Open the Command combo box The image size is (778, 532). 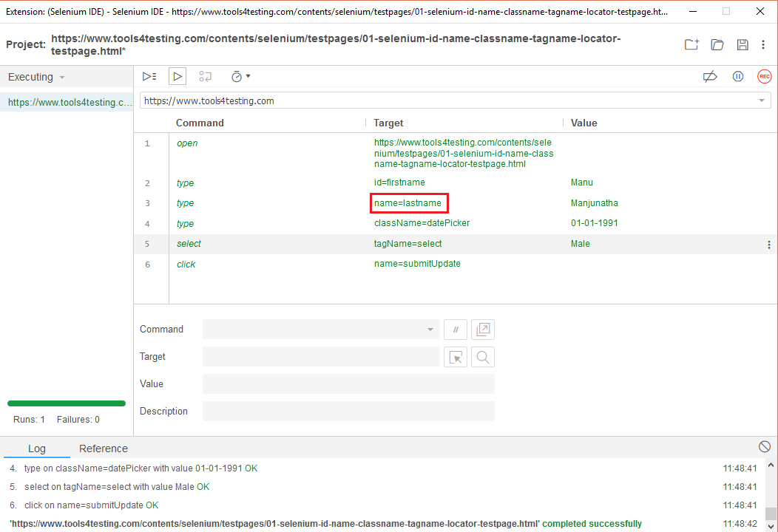pos(321,330)
